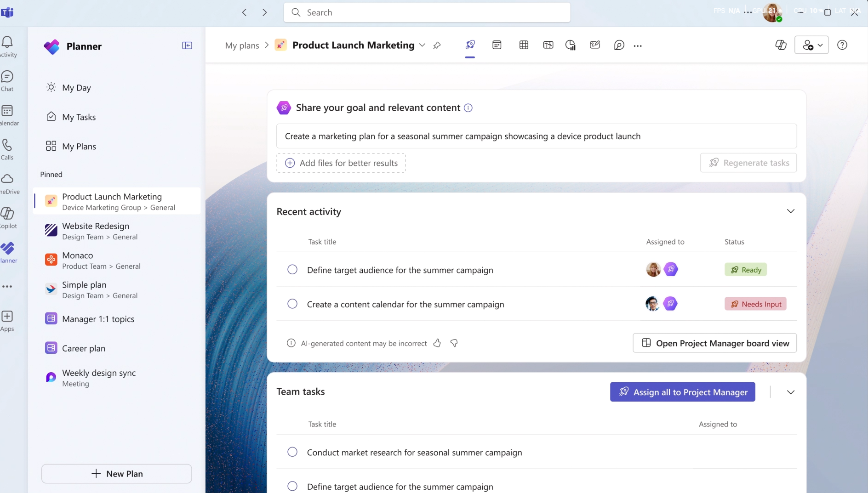This screenshot has width=868, height=493.
Task: Open My Day
Action: click(117, 87)
